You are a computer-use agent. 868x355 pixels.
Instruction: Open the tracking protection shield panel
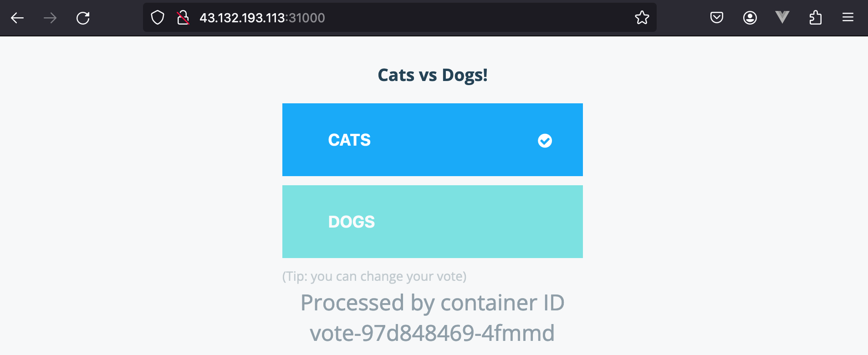pyautogui.click(x=158, y=18)
